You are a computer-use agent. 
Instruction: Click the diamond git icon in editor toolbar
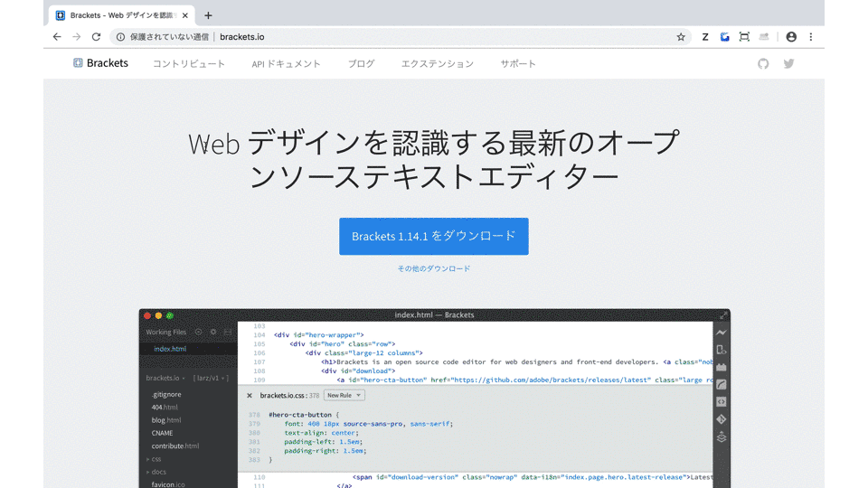click(722, 419)
